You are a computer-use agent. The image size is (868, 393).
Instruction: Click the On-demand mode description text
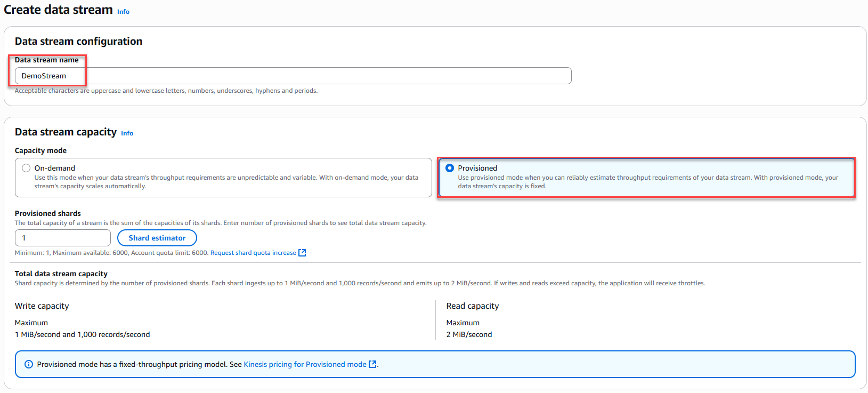[x=226, y=182]
